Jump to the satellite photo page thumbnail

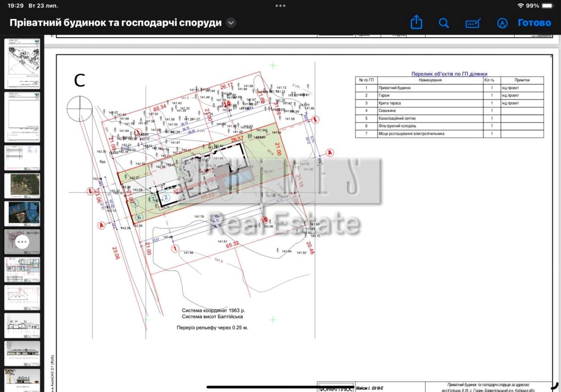pos(22,186)
